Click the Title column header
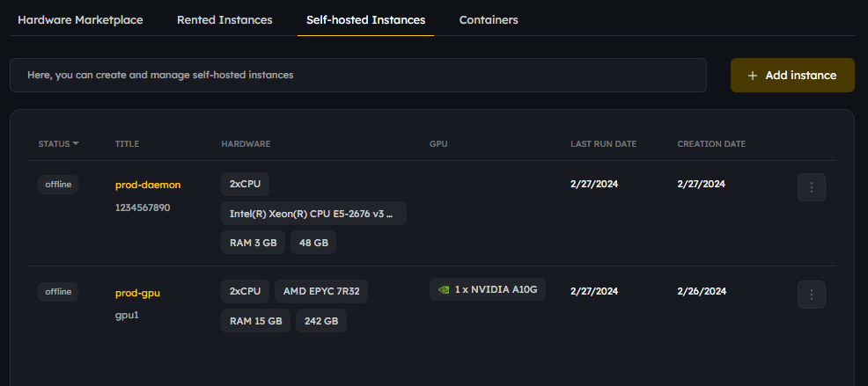 tap(127, 143)
